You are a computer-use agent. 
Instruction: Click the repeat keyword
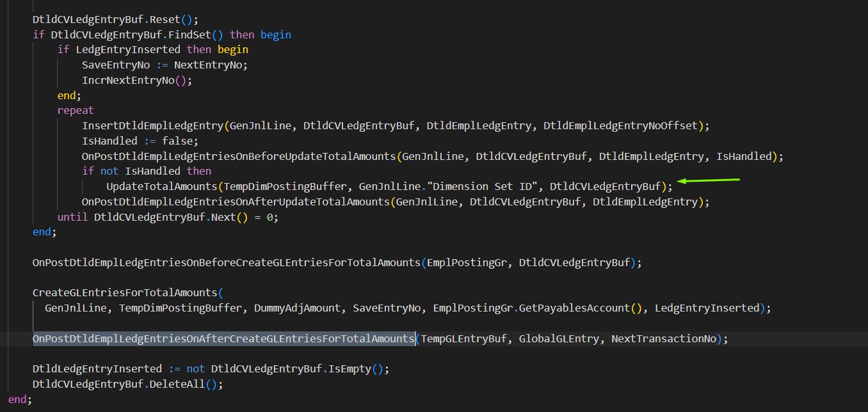pos(75,110)
